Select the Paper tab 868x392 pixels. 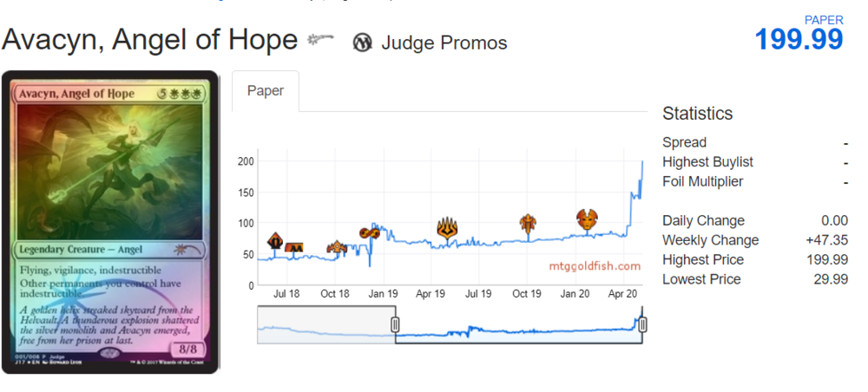(265, 91)
